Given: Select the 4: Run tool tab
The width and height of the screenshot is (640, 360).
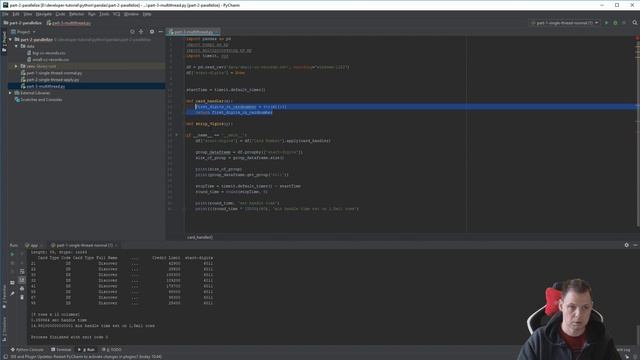Looking at the screenshot, I should (x=87, y=350).
